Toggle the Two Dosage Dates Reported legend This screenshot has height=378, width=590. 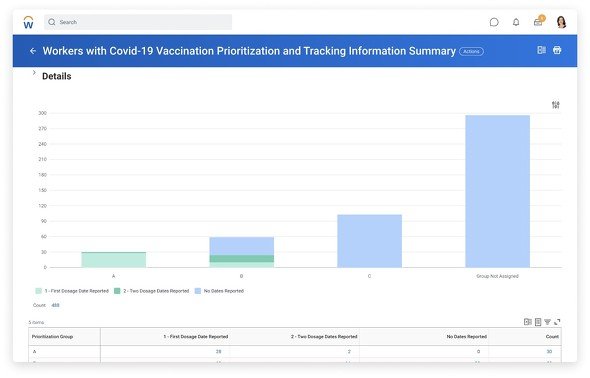(x=152, y=291)
